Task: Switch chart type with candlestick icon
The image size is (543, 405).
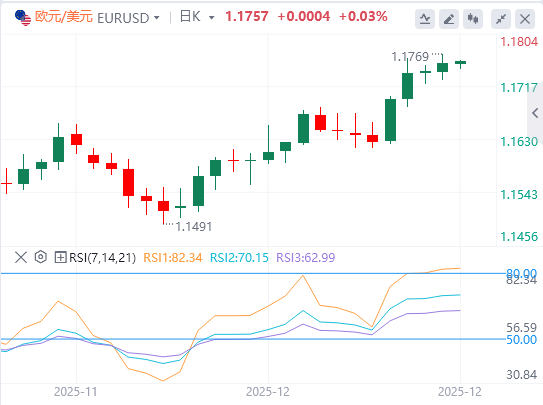Action: pyautogui.click(x=473, y=19)
